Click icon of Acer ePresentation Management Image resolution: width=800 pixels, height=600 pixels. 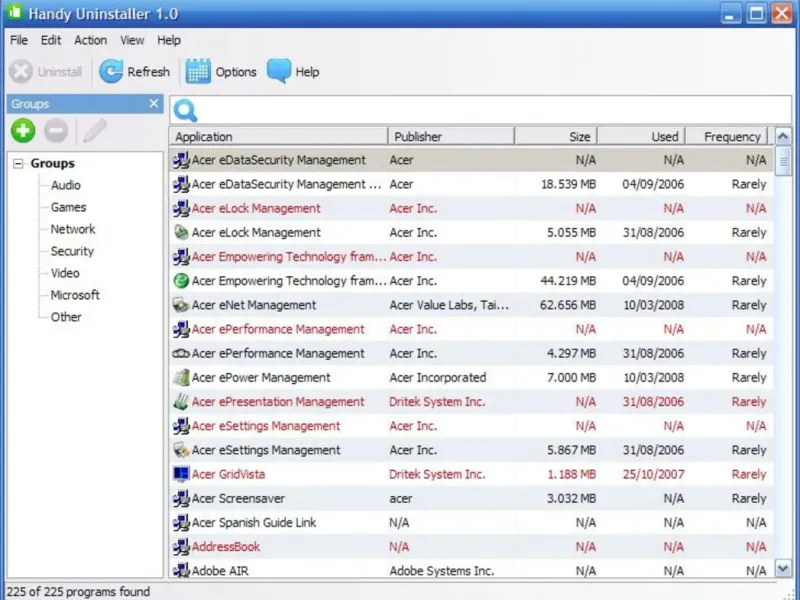[181, 402]
